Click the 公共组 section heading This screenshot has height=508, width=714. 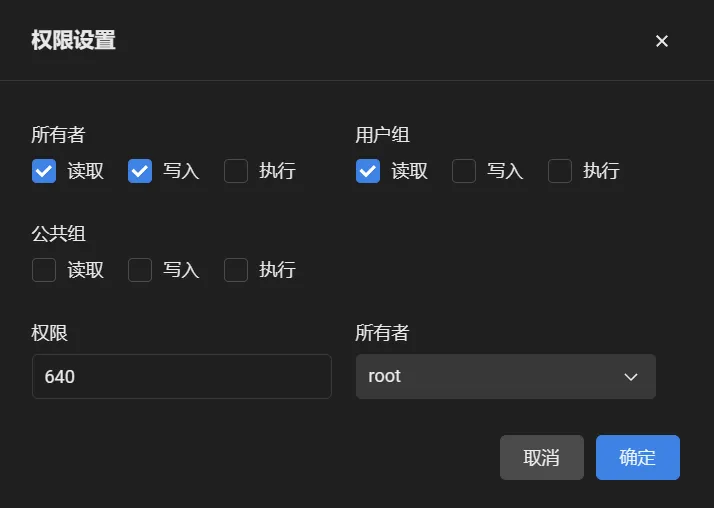coord(59,234)
